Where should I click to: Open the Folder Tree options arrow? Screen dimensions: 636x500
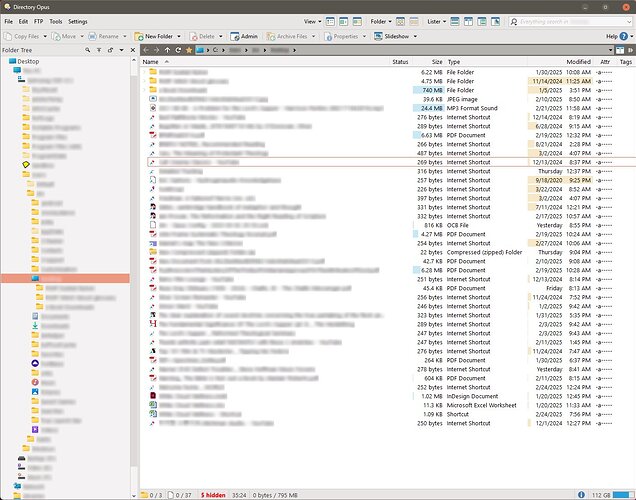(121, 50)
